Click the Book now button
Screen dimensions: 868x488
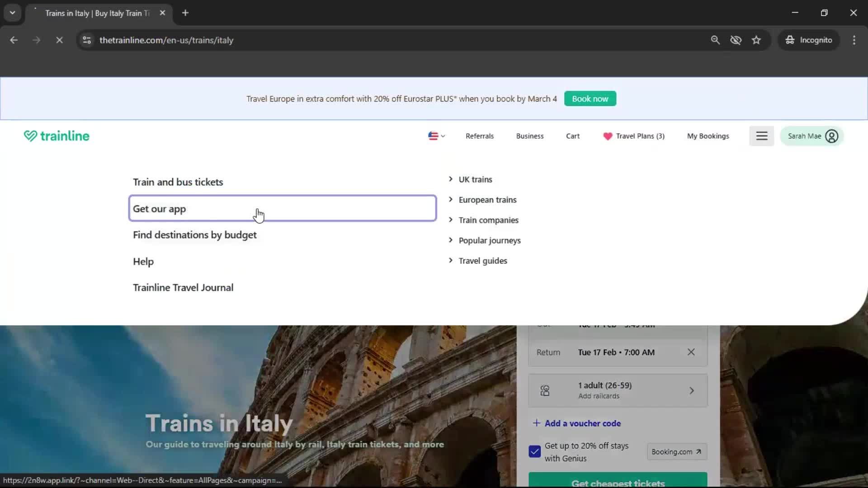coord(590,99)
